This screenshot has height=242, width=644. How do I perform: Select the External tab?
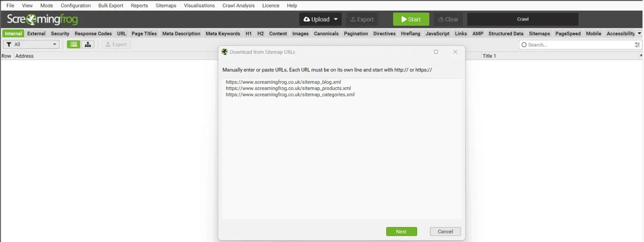click(x=36, y=33)
